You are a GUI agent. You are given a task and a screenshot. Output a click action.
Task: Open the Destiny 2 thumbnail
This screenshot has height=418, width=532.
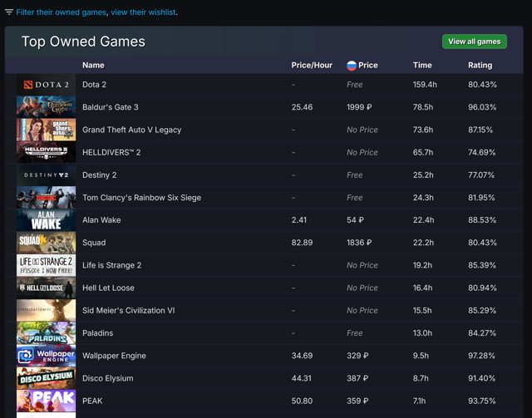tap(47, 175)
